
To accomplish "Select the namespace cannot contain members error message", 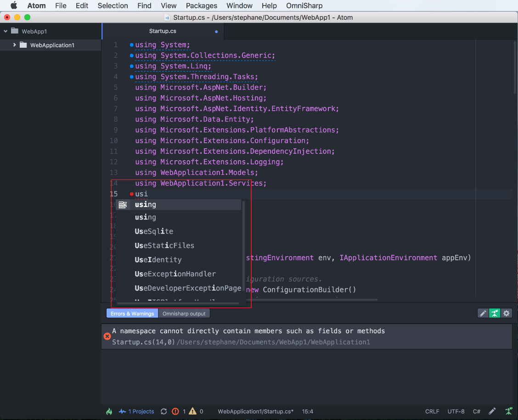I will pos(248,331).
